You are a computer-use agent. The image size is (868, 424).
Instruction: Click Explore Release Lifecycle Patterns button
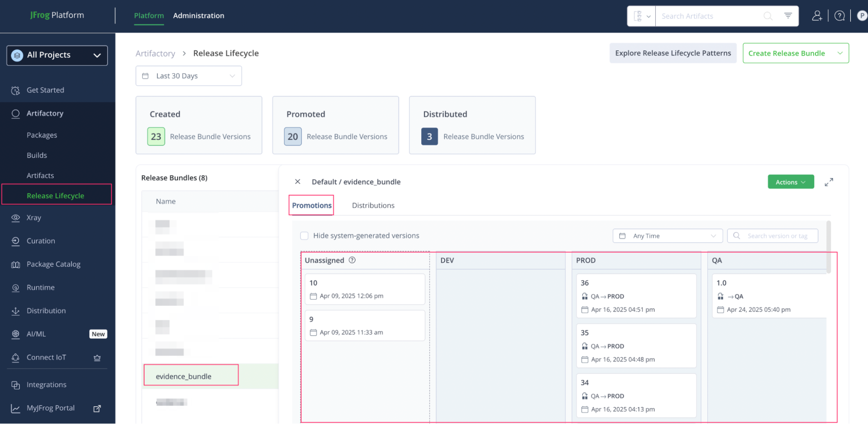[x=673, y=53]
